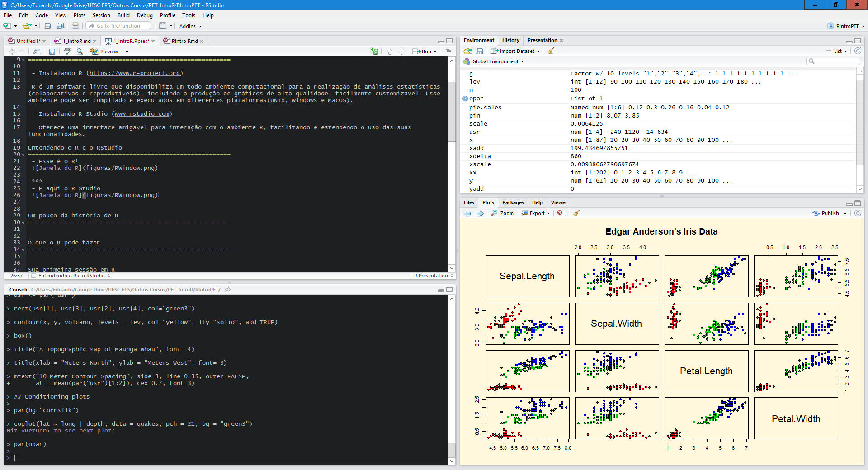This screenshot has height=470, width=868.
Task: Save all open documents
Action: coord(60,26)
